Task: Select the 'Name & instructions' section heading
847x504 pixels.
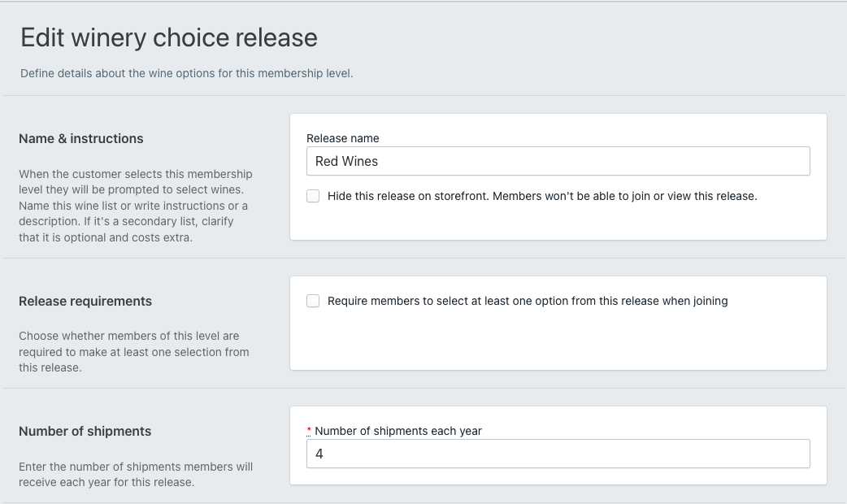Action: point(81,139)
